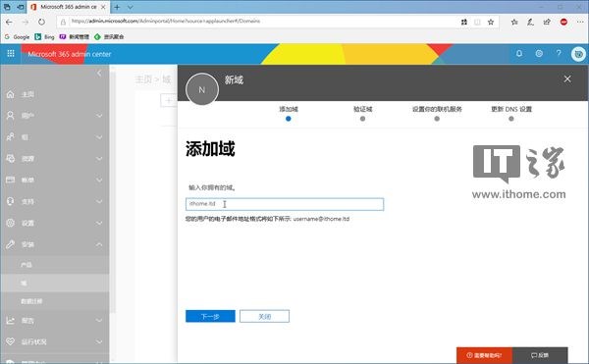
Task: Expand the 组 sidebar chevron
Action: [x=99, y=137]
